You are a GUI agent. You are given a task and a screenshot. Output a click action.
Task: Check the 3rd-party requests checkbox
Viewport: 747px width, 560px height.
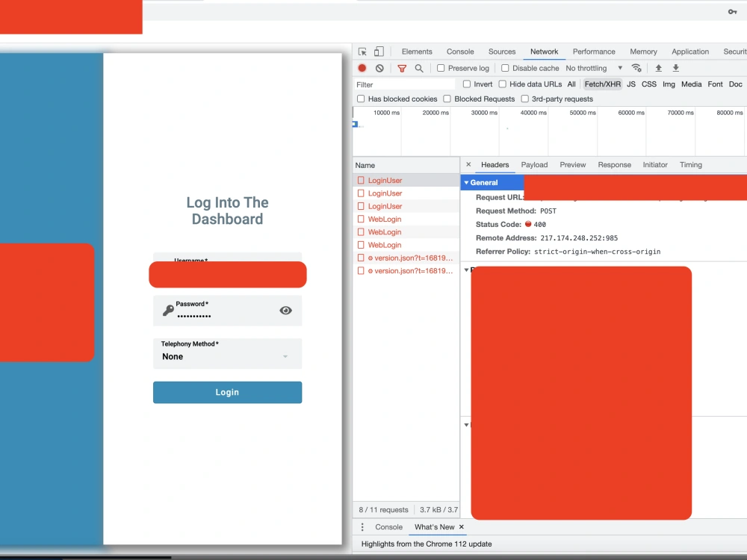(x=524, y=99)
